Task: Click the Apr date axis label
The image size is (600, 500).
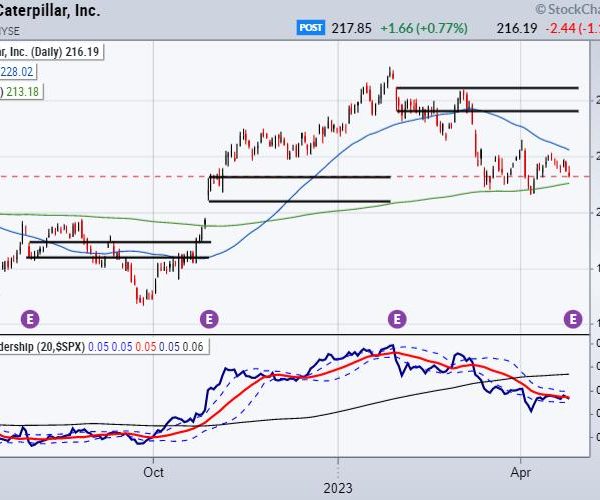Action: click(x=521, y=473)
